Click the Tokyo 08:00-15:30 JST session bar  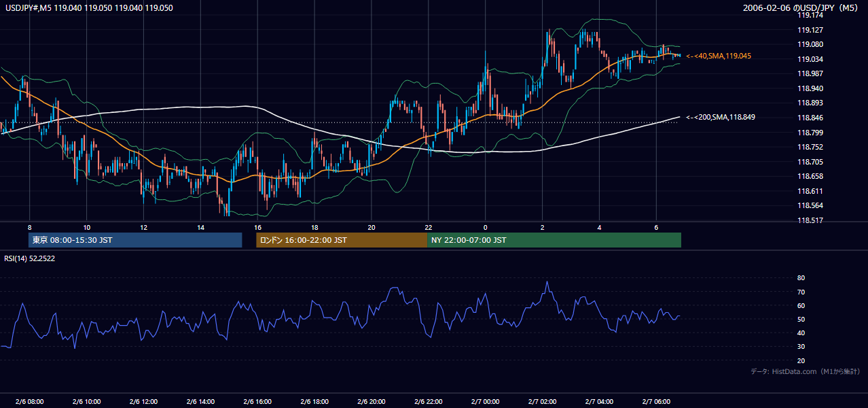[x=135, y=240]
